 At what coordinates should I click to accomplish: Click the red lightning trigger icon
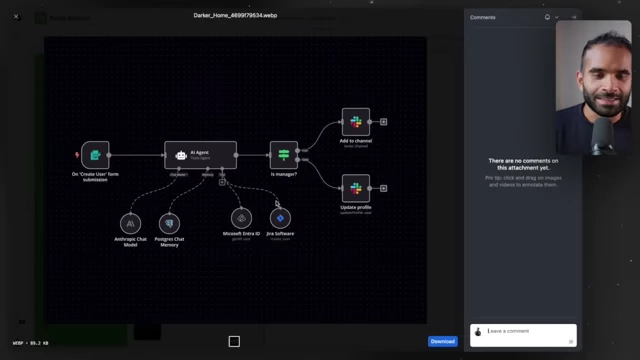[x=77, y=155]
